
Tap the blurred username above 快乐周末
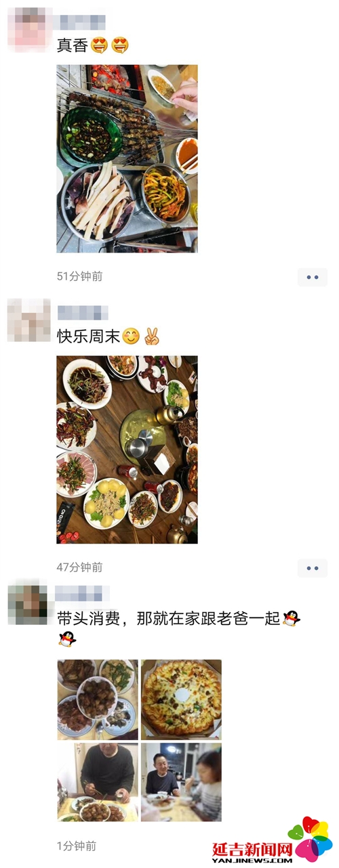pyautogui.click(x=83, y=312)
